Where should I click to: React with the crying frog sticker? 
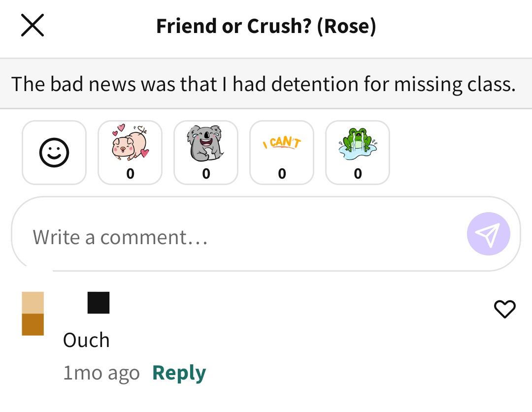pyautogui.click(x=358, y=153)
